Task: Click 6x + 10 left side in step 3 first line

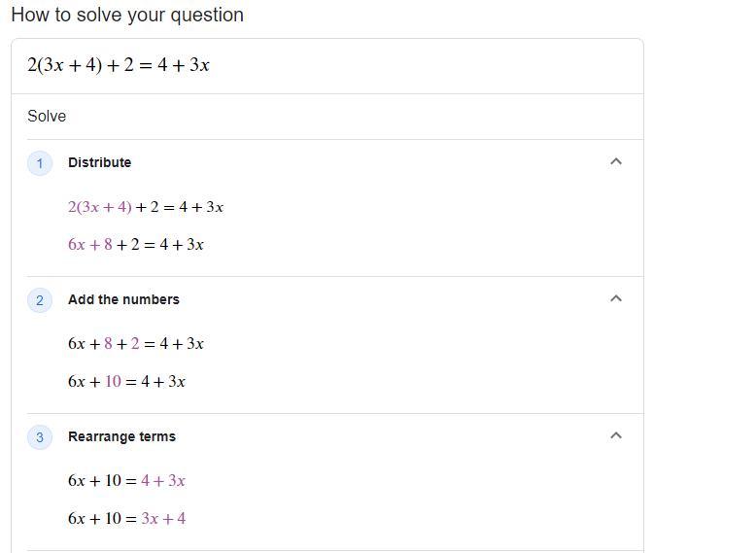Action: [94, 481]
